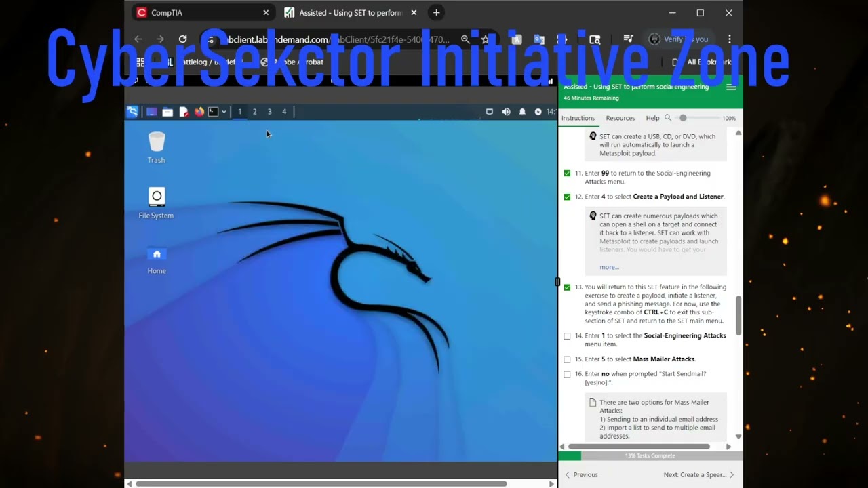Open the media control toolbar icon

628,39
